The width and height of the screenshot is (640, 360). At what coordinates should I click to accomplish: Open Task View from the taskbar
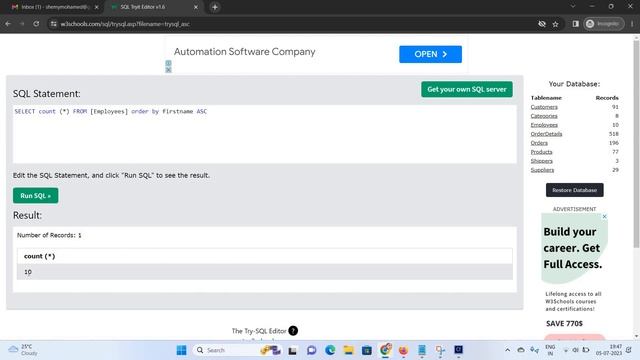tap(292, 350)
